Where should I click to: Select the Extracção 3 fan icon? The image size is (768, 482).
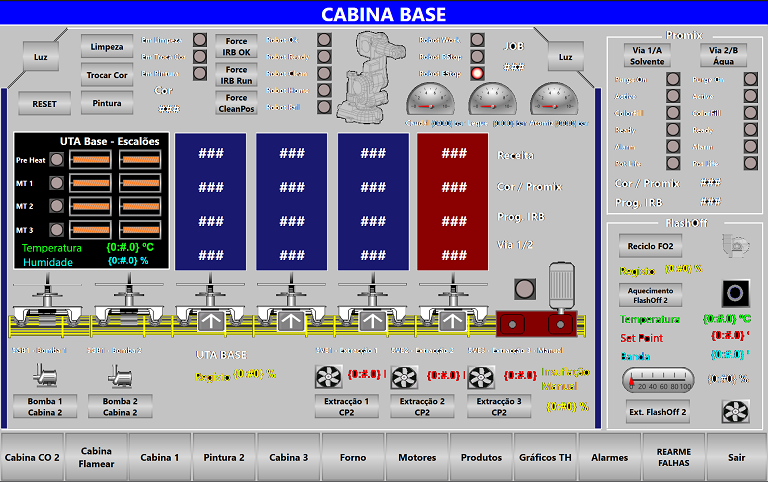point(481,377)
